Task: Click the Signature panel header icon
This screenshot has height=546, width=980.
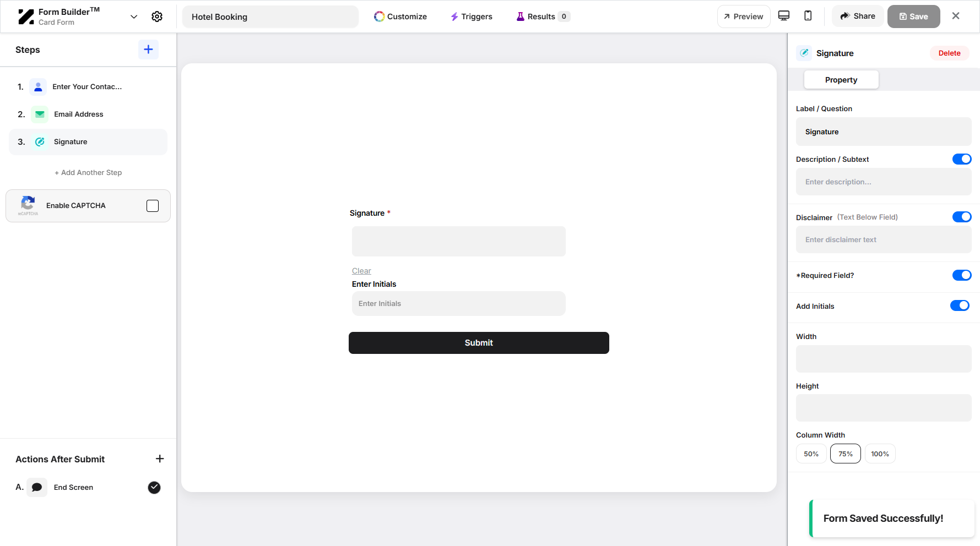Action: (804, 53)
